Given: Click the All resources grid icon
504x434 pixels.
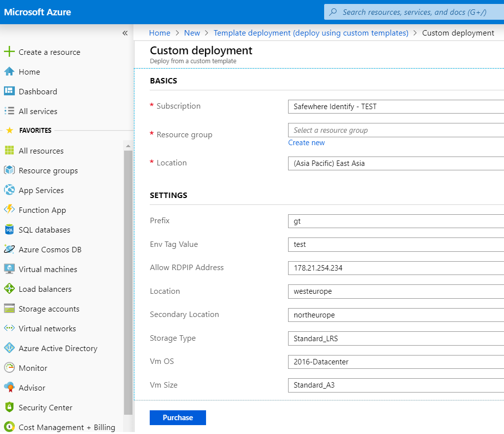Looking at the screenshot, I should (9, 150).
